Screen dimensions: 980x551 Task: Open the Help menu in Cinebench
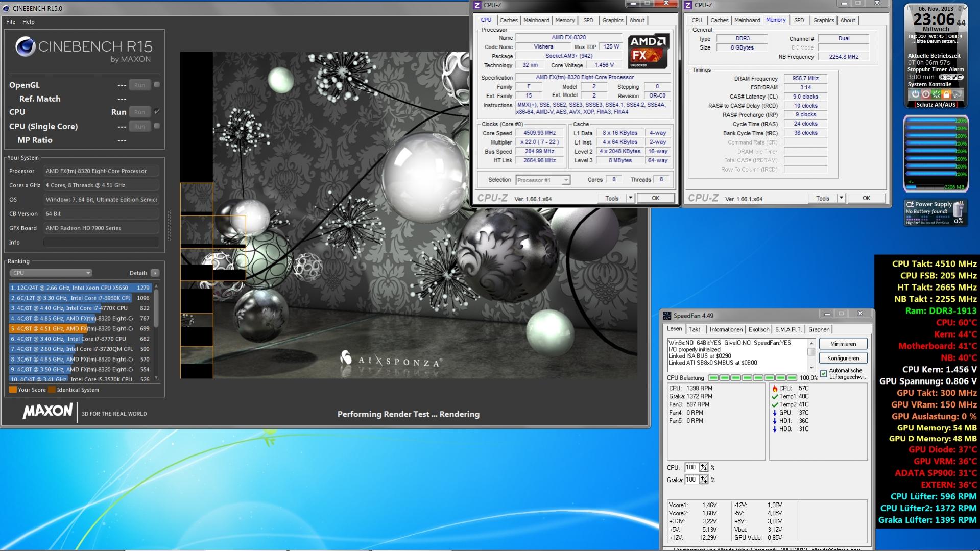tap(29, 22)
